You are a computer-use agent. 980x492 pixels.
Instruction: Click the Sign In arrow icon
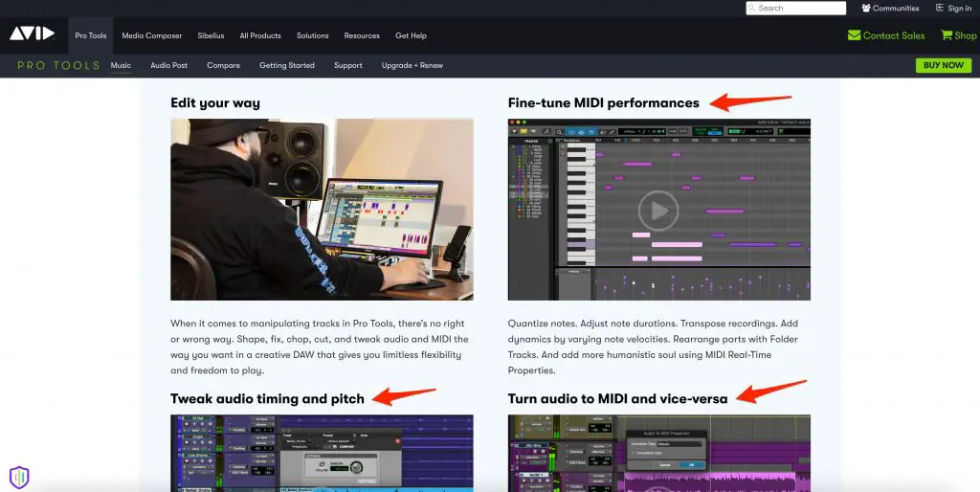pos(940,8)
